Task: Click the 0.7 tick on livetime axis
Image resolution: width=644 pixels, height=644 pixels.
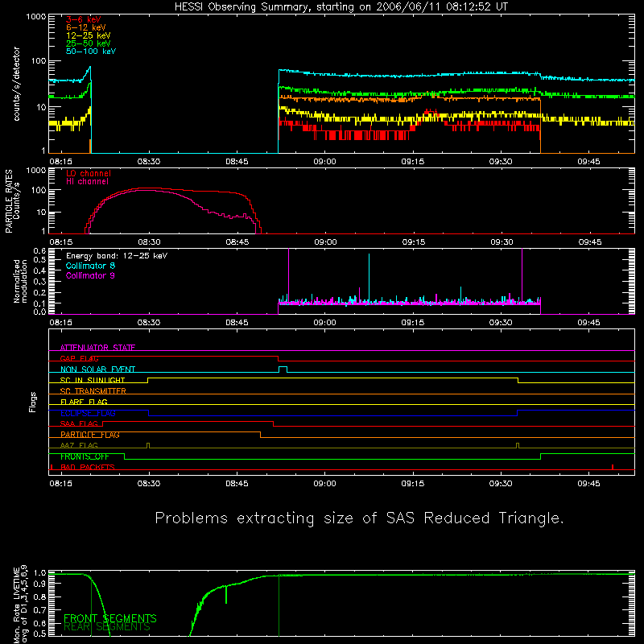Action: click(x=39, y=610)
